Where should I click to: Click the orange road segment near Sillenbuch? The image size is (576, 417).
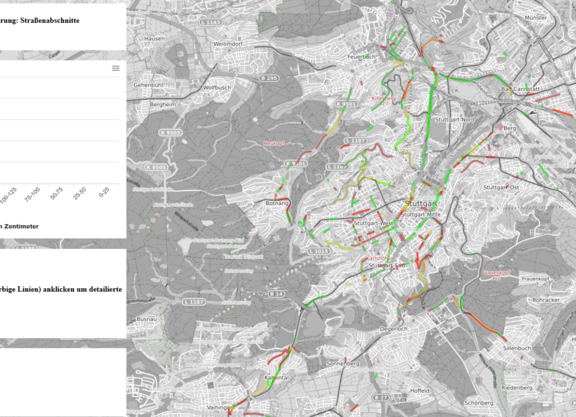pyautogui.click(x=481, y=323)
